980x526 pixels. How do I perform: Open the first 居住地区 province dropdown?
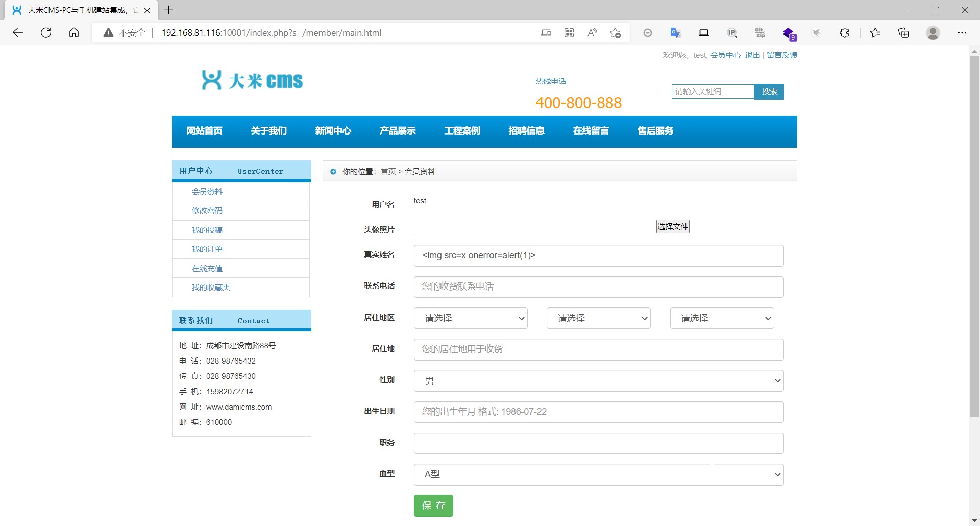click(x=471, y=318)
